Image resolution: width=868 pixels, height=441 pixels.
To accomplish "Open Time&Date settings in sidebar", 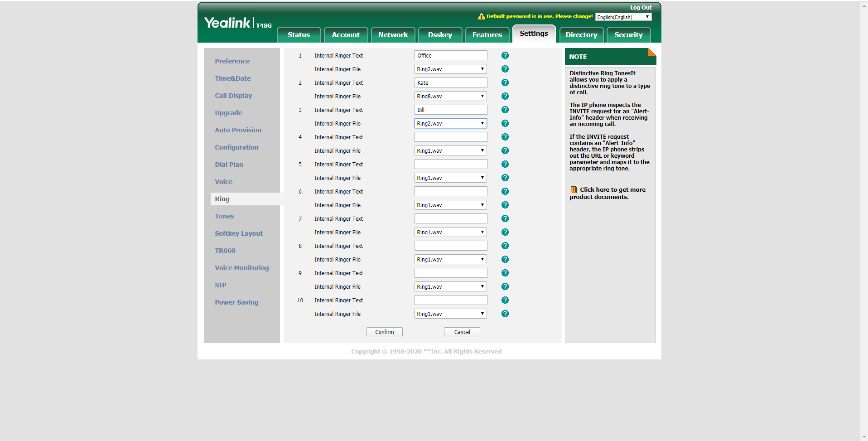I will point(233,78).
